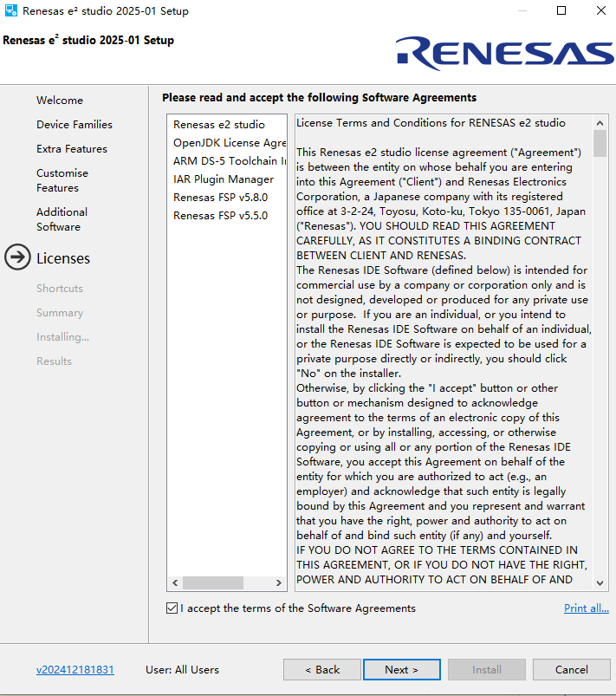Click the disabled Install button
Image resolution: width=616 pixels, height=696 pixels.
pyautogui.click(x=487, y=669)
